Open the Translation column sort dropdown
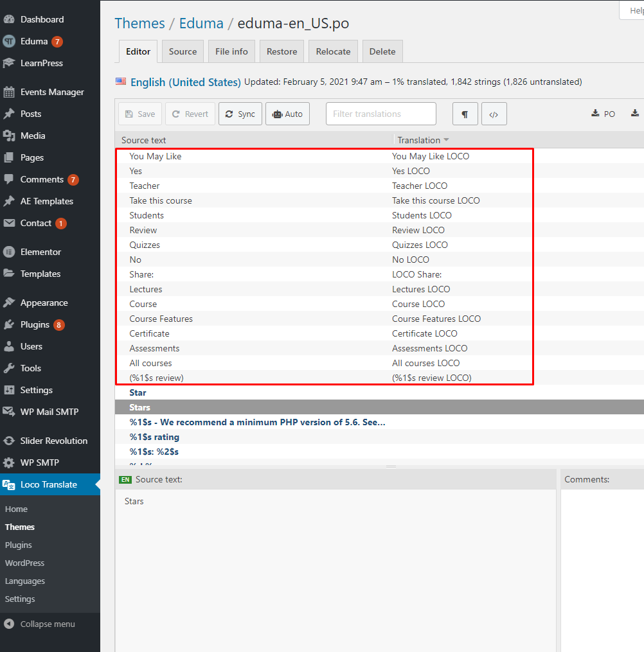 click(446, 139)
